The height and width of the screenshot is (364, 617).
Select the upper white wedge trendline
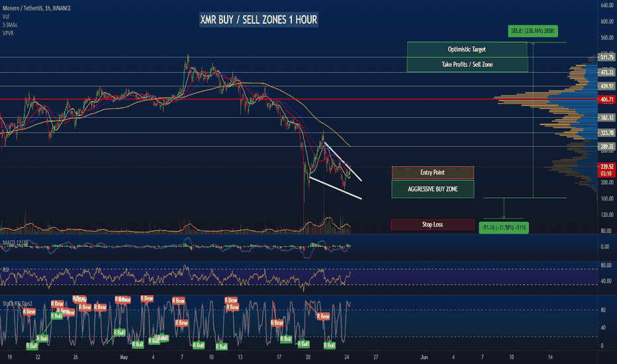pyautogui.click(x=343, y=161)
